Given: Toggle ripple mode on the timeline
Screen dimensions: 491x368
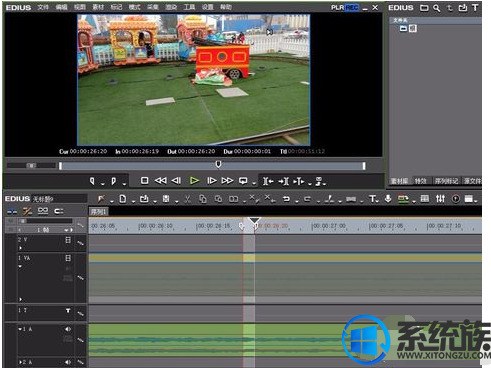Looking at the screenshot, I should pos(27,211).
